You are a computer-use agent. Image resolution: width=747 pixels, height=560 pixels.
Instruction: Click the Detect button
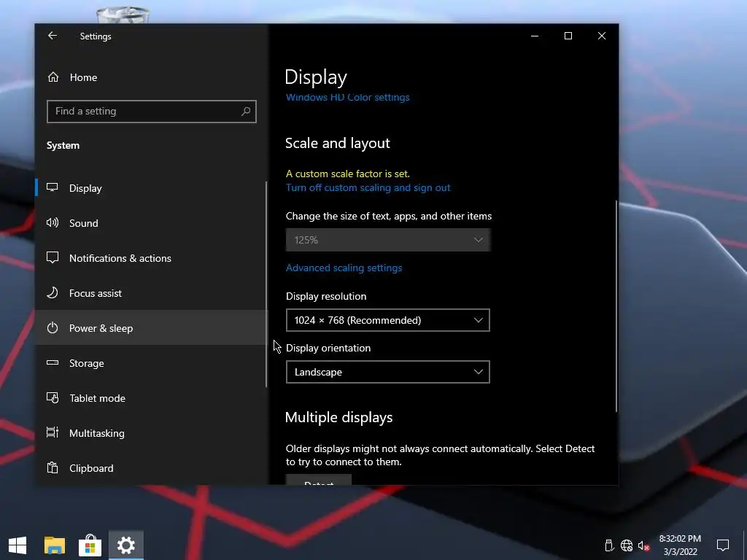pos(318,480)
